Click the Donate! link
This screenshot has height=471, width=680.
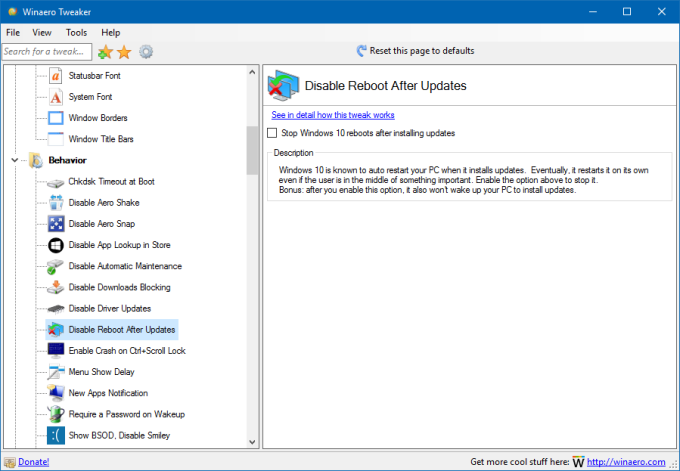33,462
